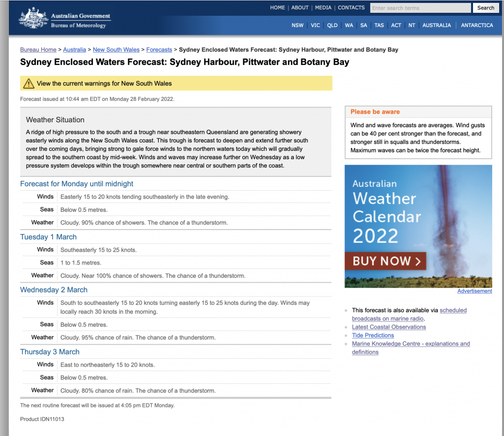The height and width of the screenshot is (436, 504).
Task: Click BUY NOW on the calendar ad
Action: [x=385, y=261]
